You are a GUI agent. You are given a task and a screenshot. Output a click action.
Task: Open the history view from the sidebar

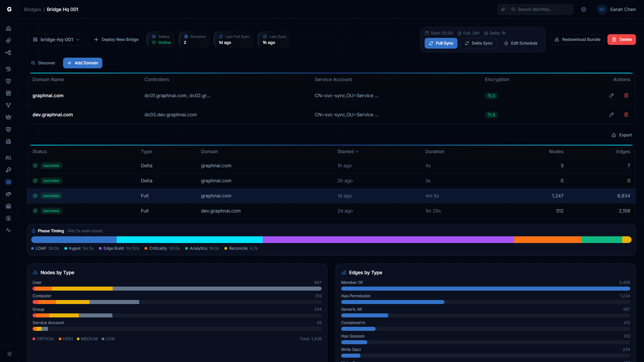click(8, 69)
